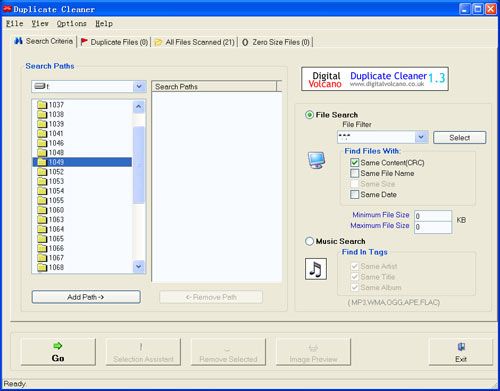Open the drive selection dropdown

click(x=139, y=86)
